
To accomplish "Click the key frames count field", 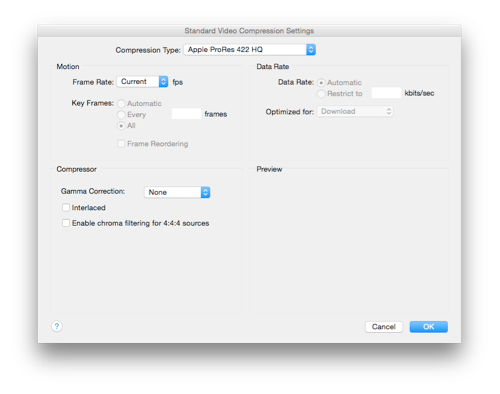I will point(186,114).
